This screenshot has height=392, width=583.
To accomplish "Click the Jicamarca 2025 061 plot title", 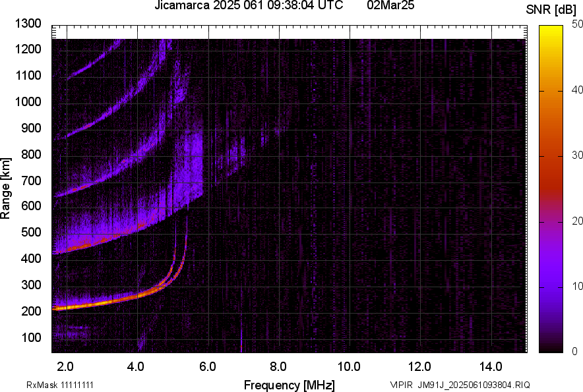I will (x=248, y=6).
